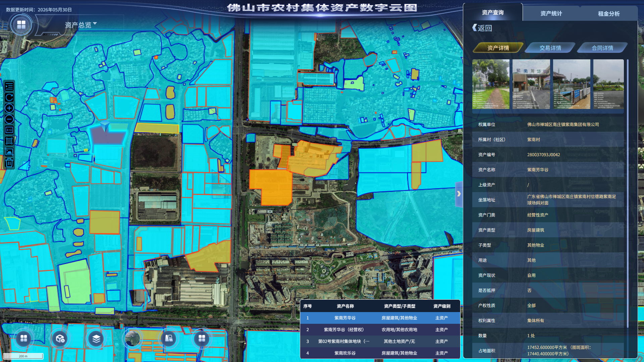Open the 交易详情 button

(550, 48)
